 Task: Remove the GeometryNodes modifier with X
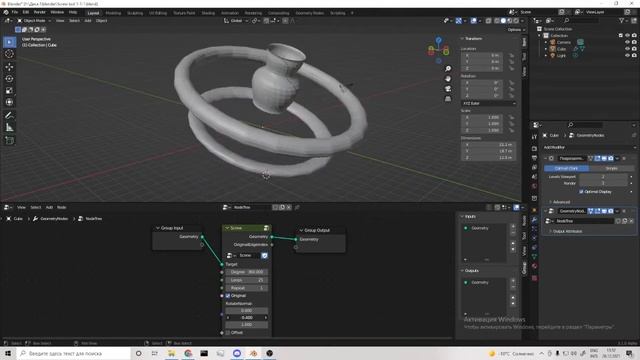click(624, 211)
